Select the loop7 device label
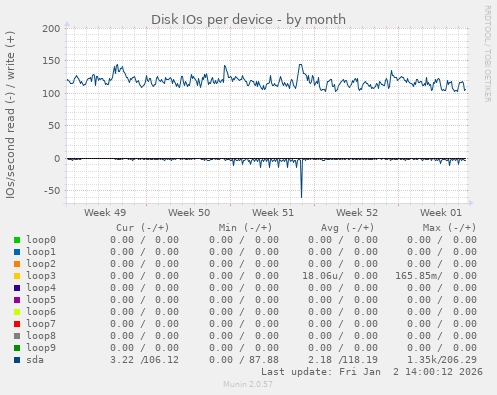 pos(41,324)
